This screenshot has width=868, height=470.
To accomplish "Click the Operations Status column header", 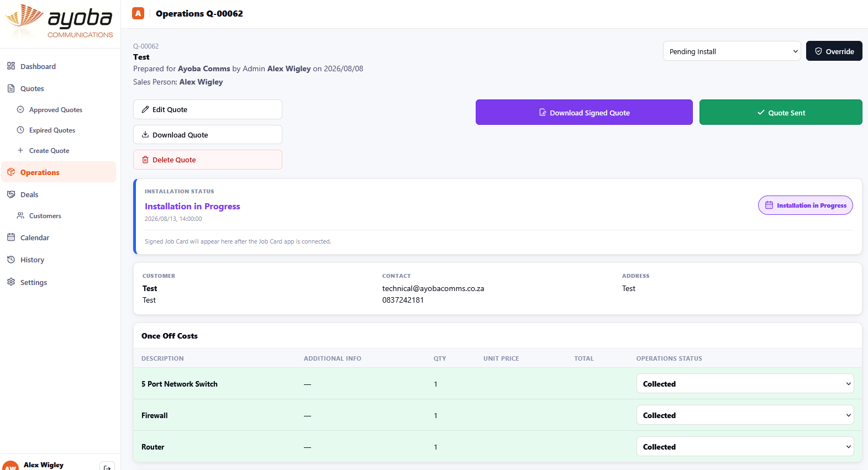I will click(669, 358).
